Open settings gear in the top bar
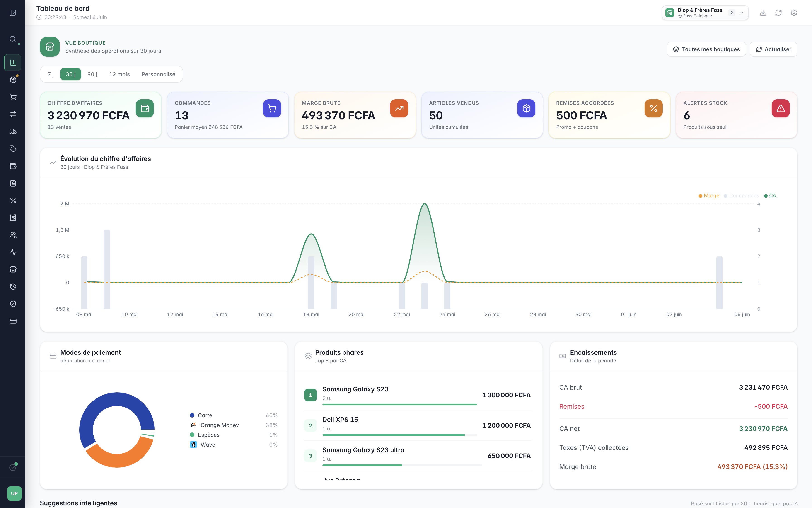The height and width of the screenshot is (508, 812). point(794,13)
